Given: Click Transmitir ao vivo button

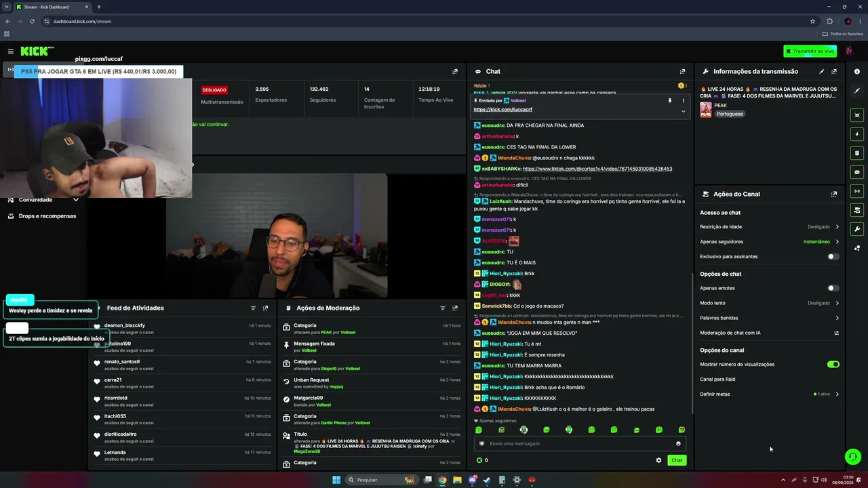Looking at the screenshot, I should pyautogui.click(x=810, y=51).
